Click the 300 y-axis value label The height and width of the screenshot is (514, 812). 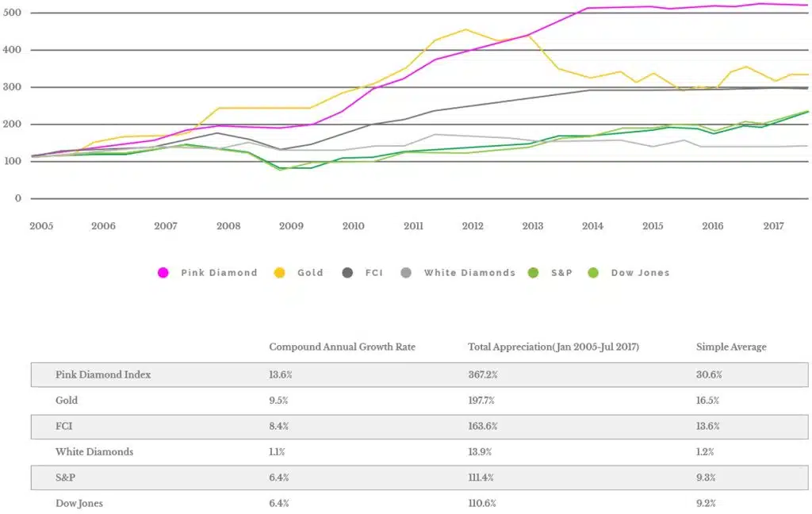pyautogui.click(x=12, y=87)
